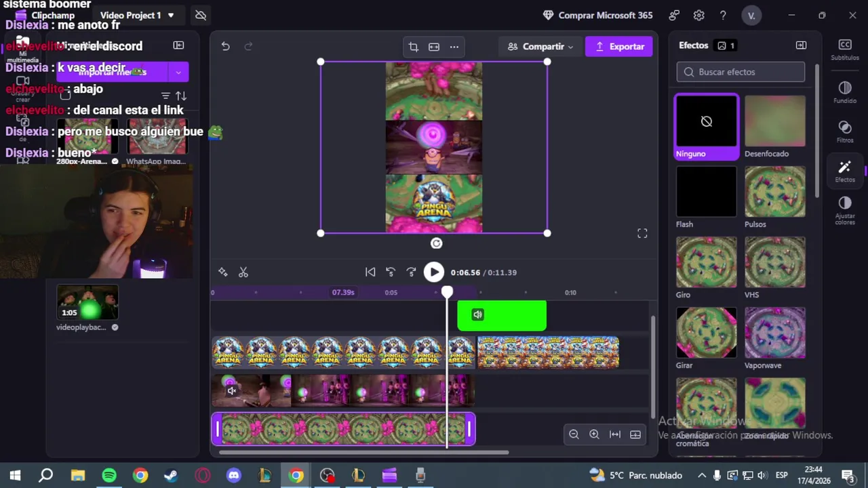Skip back to the start of the video
This screenshot has width=868, height=488.
370,272
